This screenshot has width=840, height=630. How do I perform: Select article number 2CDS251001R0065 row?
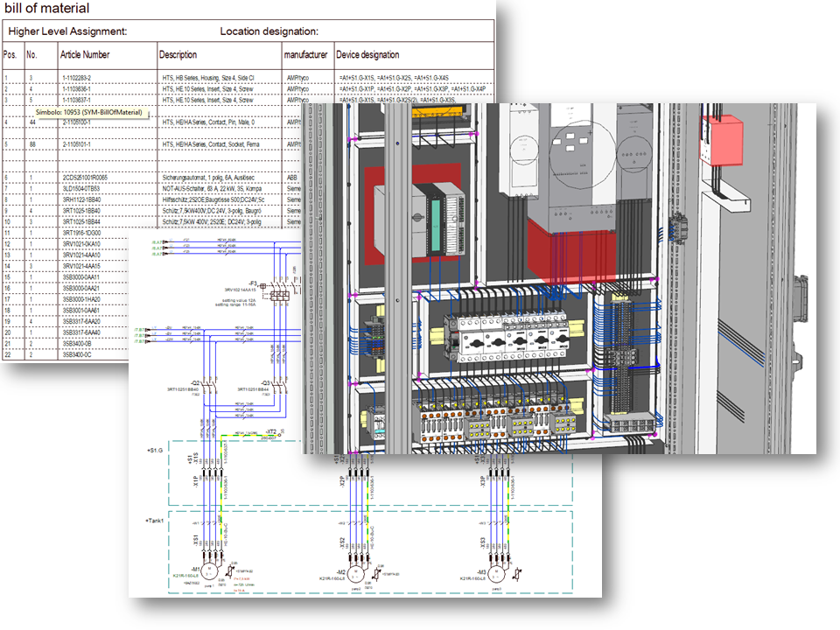coord(88,178)
